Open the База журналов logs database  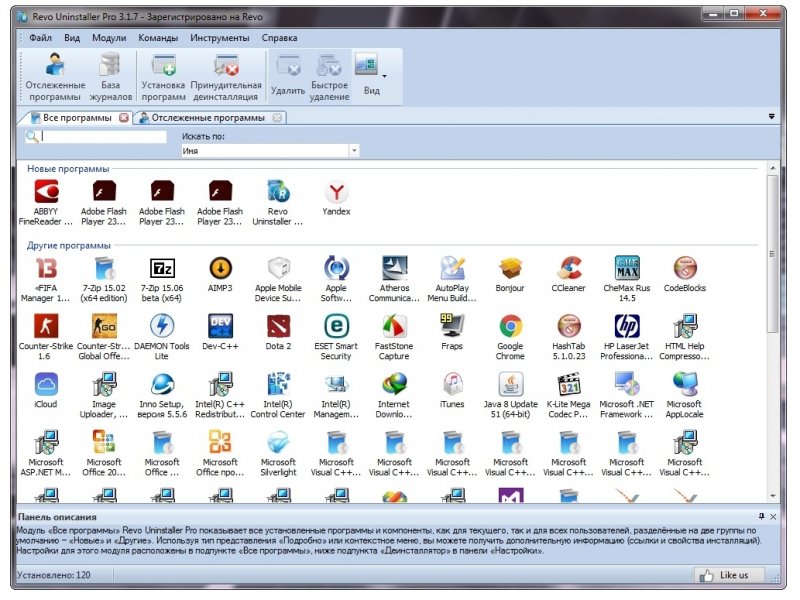point(111,77)
